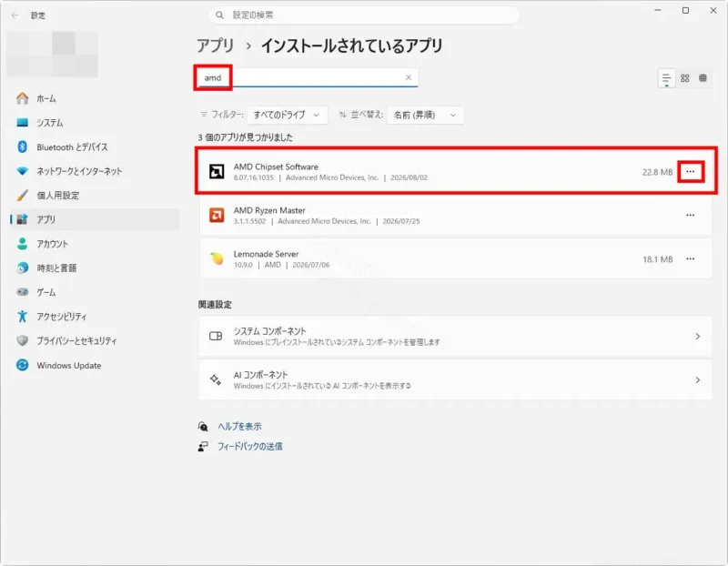Expand AI コンポーネント with its chevron

(x=697, y=379)
